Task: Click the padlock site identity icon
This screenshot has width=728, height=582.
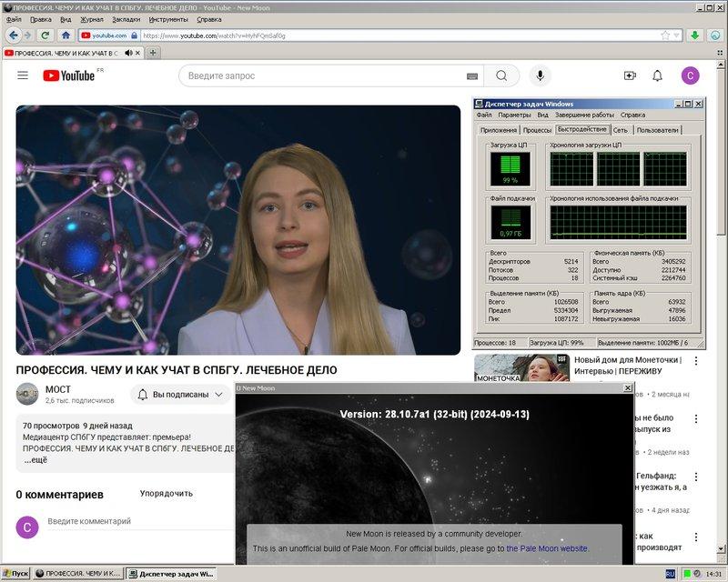Action: (134, 35)
